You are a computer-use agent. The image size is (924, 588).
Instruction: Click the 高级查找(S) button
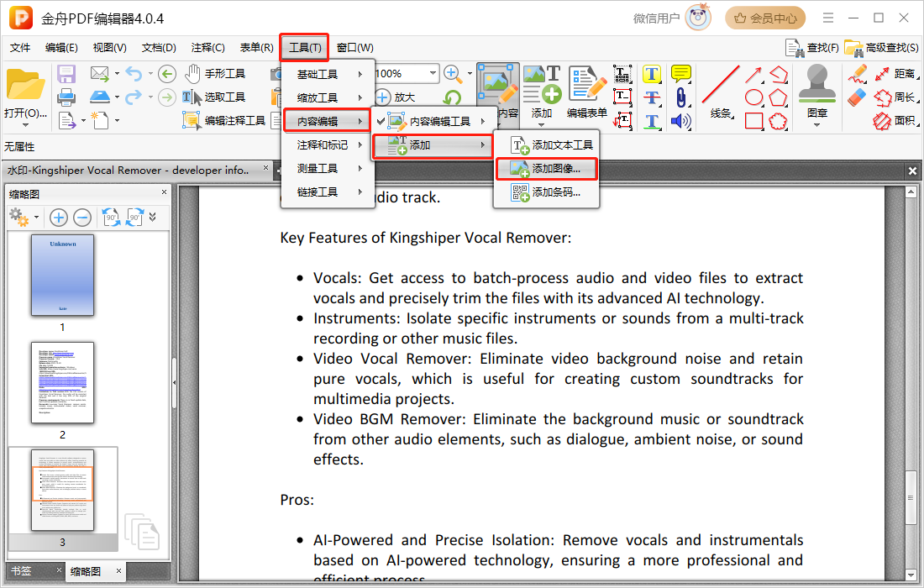click(x=881, y=48)
